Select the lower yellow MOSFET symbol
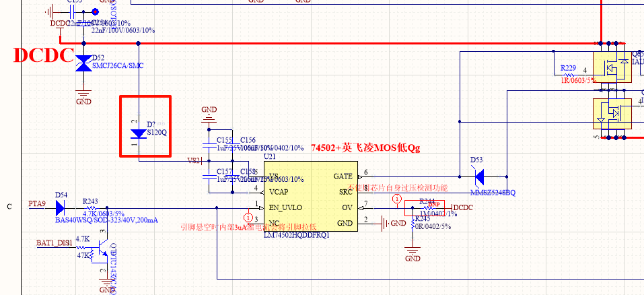 (x=612, y=113)
